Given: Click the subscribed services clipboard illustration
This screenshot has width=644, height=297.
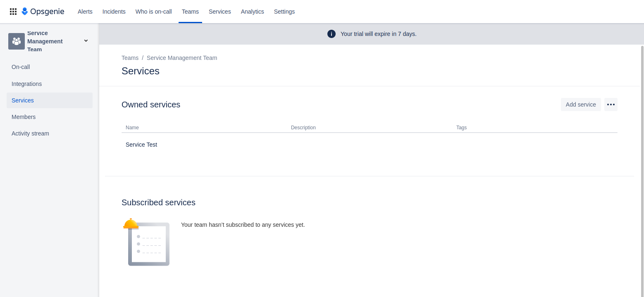Looking at the screenshot, I should [147, 242].
